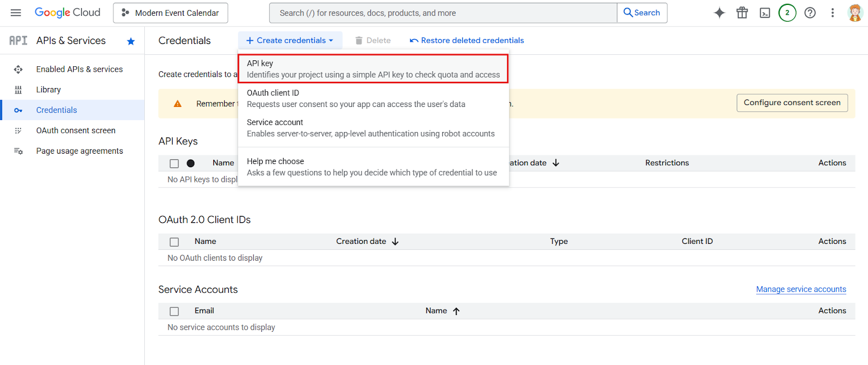Click the star to pin APIs & Services
The height and width of the screenshot is (365, 868).
pos(131,41)
